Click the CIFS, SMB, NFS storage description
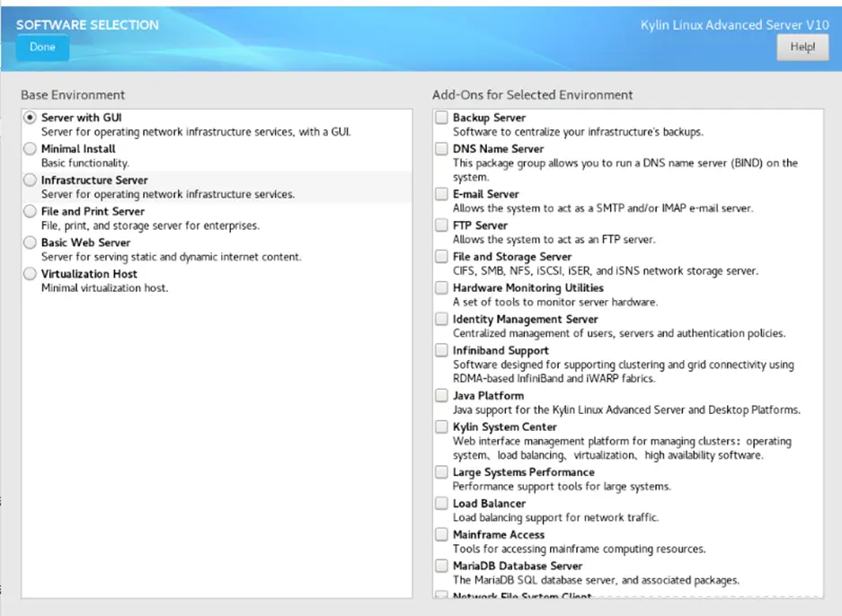The width and height of the screenshot is (842, 616). point(605,271)
